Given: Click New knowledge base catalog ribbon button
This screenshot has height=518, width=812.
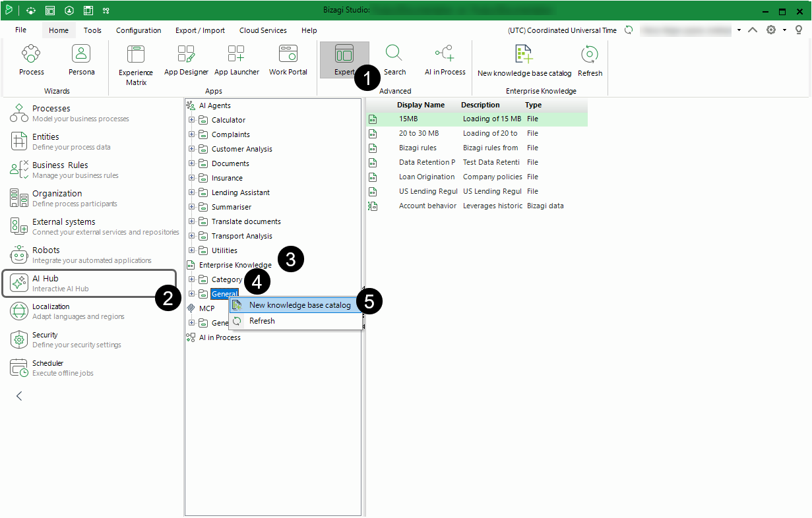Looking at the screenshot, I should (x=524, y=61).
